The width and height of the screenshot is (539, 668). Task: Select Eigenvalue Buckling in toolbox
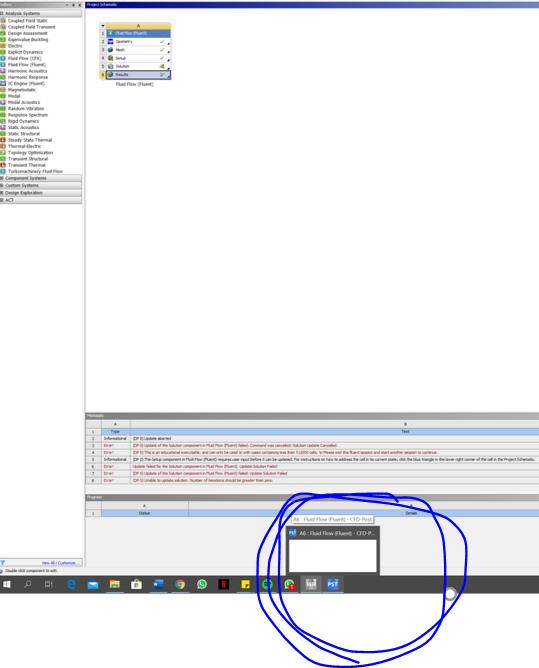(28, 40)
